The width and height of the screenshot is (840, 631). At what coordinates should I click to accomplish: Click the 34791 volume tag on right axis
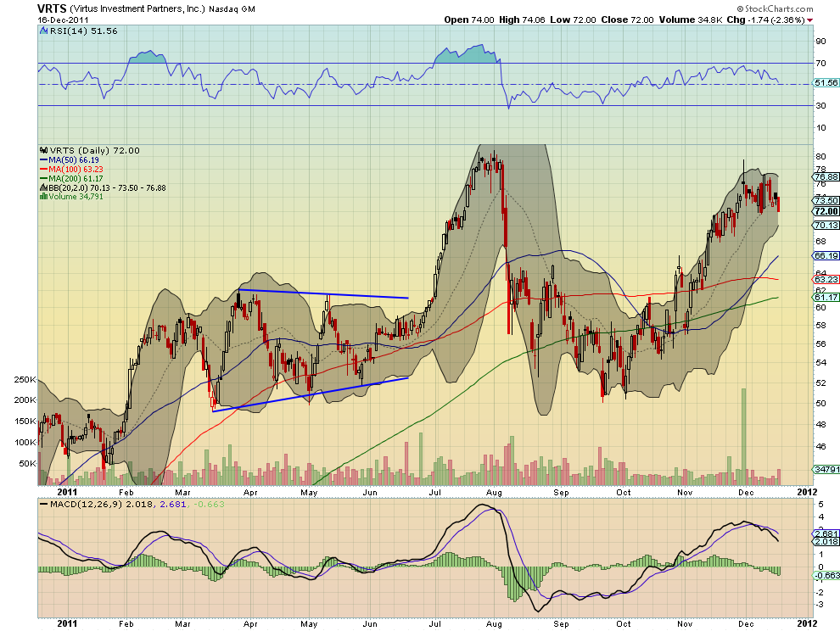pos(826,469)
